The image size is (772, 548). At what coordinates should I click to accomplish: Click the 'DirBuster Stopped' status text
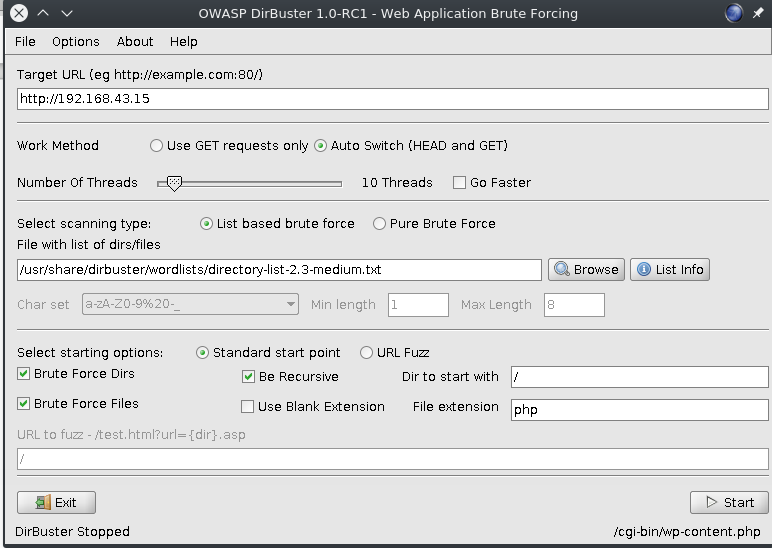72,532
